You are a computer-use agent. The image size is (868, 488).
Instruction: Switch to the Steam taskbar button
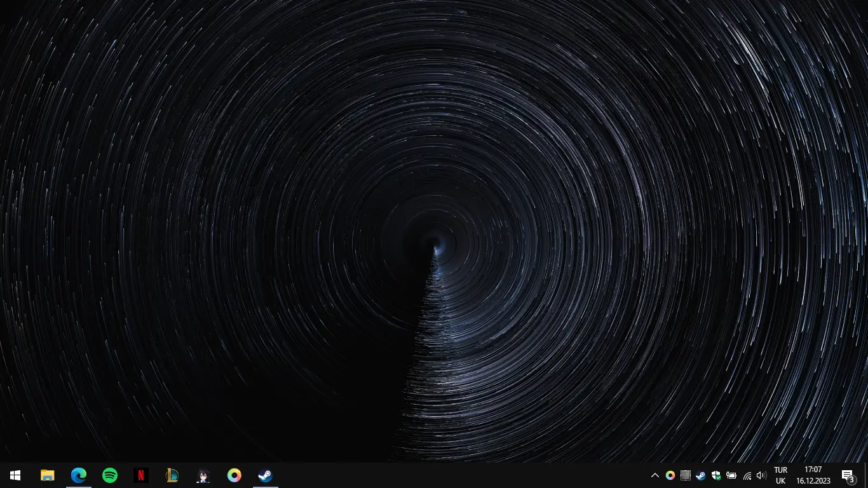click(266, 475)
